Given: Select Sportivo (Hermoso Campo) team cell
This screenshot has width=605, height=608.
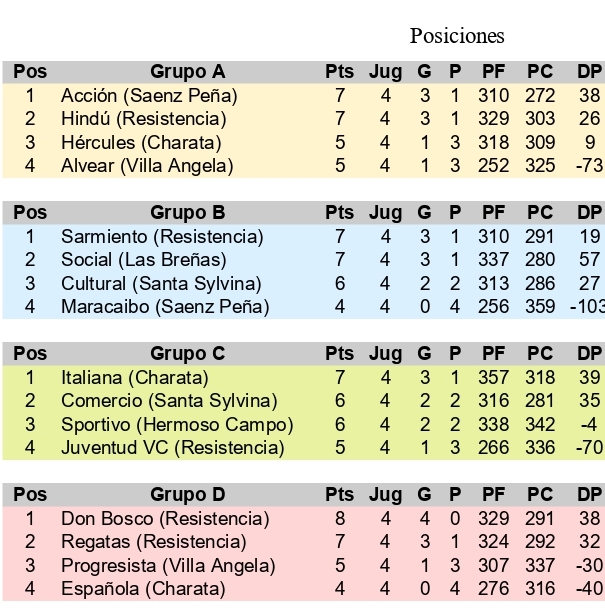Looking at the screenshot, I should pos(172,424).
